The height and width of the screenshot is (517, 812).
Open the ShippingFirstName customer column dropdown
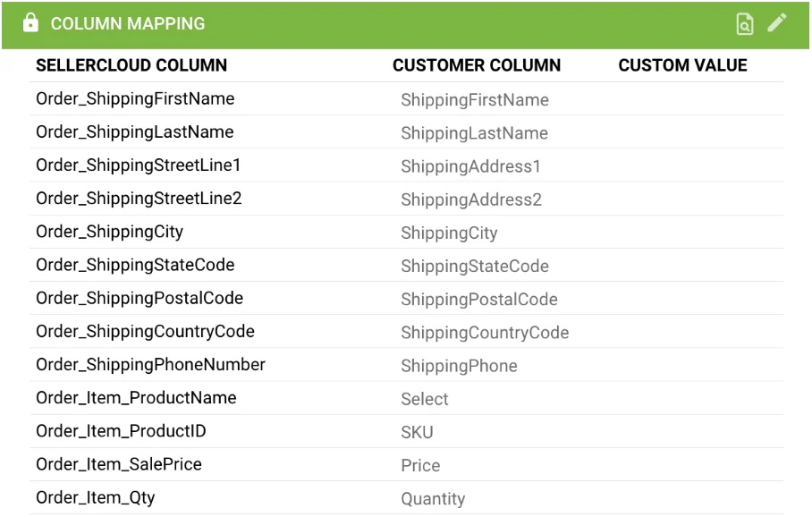(475, 99)
